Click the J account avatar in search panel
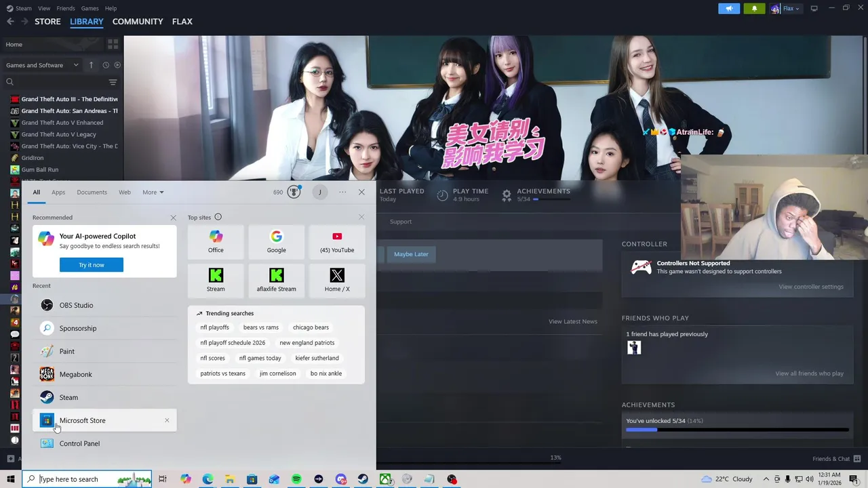Viewport: 868px width, 488px height. click(320, 192)
